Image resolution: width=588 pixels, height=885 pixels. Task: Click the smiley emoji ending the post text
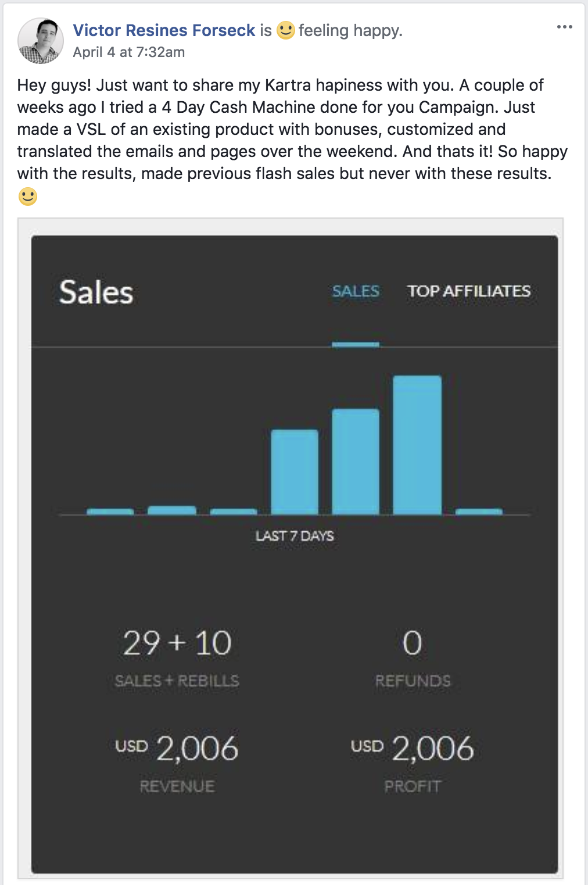[x=28, y=197]
